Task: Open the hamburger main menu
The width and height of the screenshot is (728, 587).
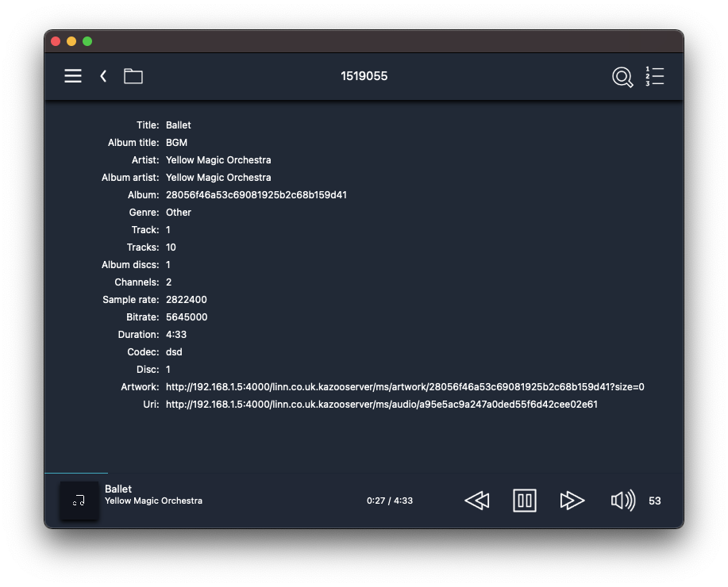Action: click(x=73, y=76)
